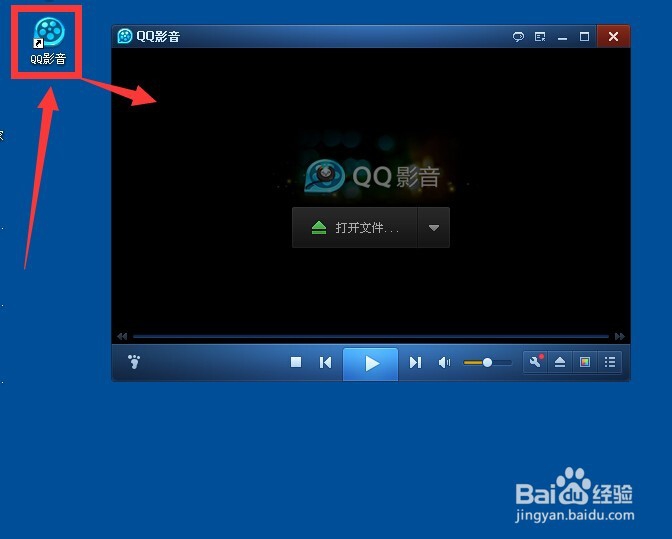672x539 pixels.
Task: Skip to the next track
Action: pos(415,362)
